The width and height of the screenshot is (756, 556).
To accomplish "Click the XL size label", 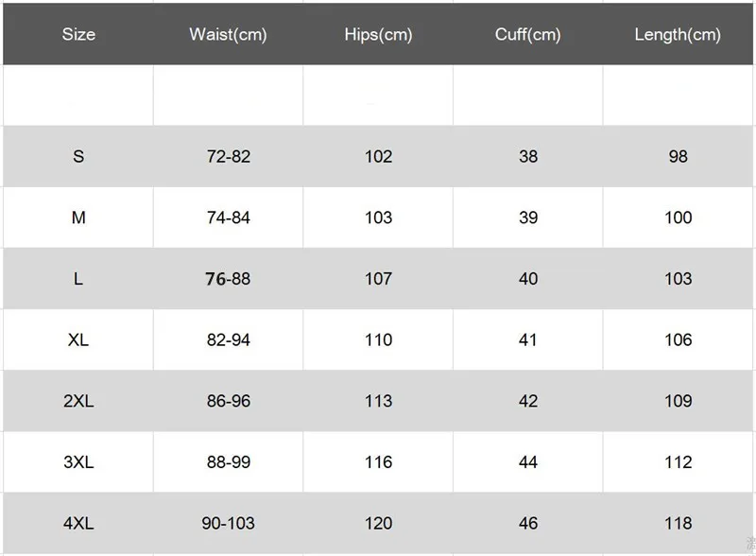I will pos(78,339).
